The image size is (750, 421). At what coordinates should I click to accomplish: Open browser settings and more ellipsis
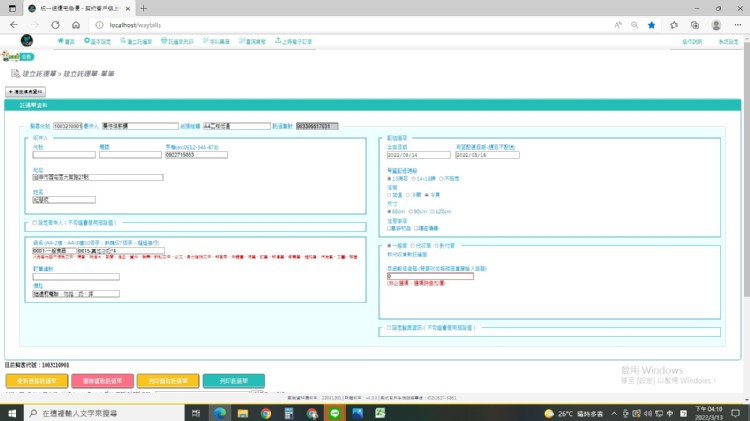point(738,25)
